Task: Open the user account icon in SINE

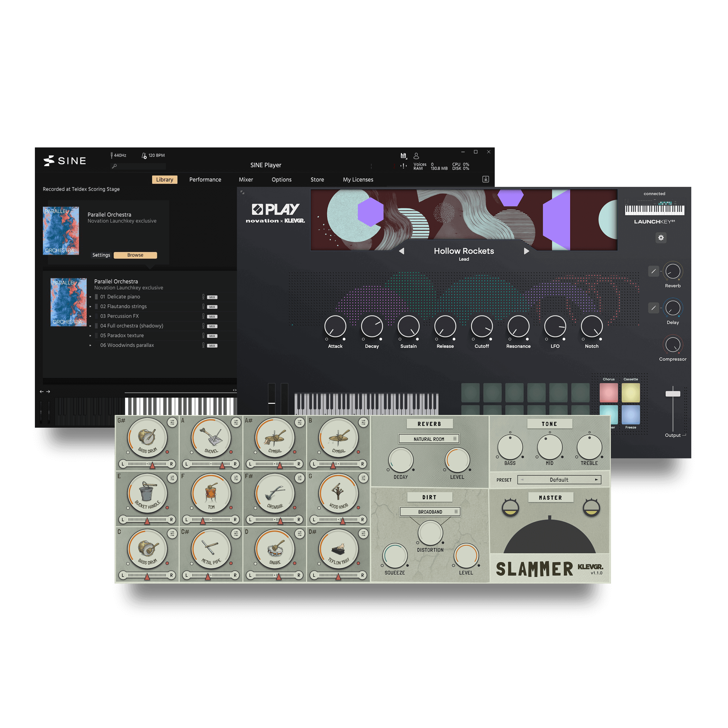Action: (x=416, y=155)
